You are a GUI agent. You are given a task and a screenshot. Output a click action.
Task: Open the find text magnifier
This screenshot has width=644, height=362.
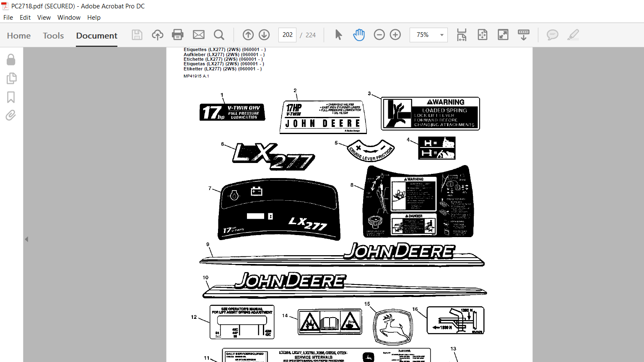(x=219, y=35)
